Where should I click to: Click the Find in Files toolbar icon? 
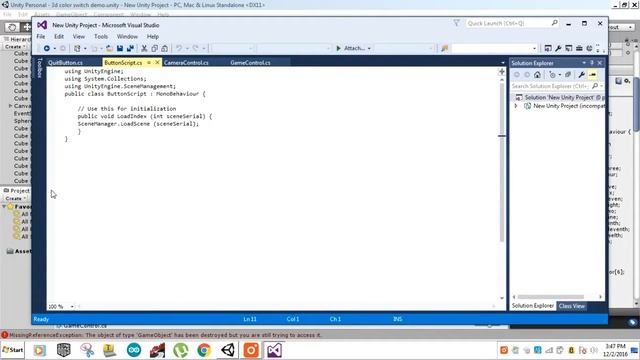[x=445, y=48]
